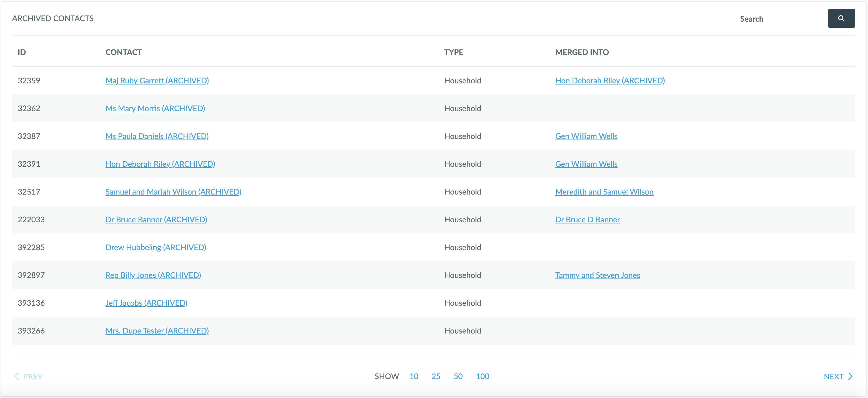Open merged contact Tammy and Steven Jones
Screen dimensions: 868x398
click(598, 275)
